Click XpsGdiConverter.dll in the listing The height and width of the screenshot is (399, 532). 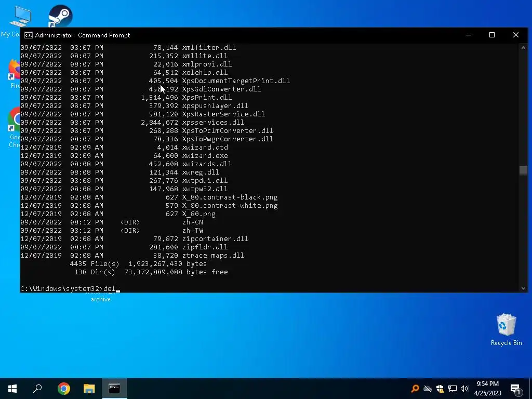(x=221, y=89)
